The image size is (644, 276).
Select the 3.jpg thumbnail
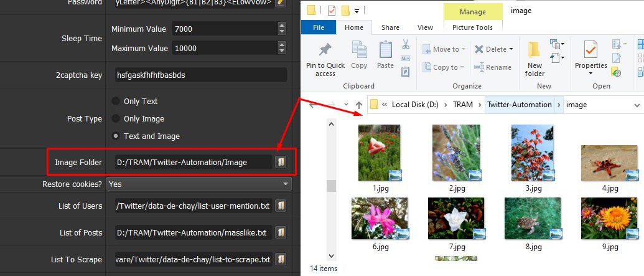533,153
